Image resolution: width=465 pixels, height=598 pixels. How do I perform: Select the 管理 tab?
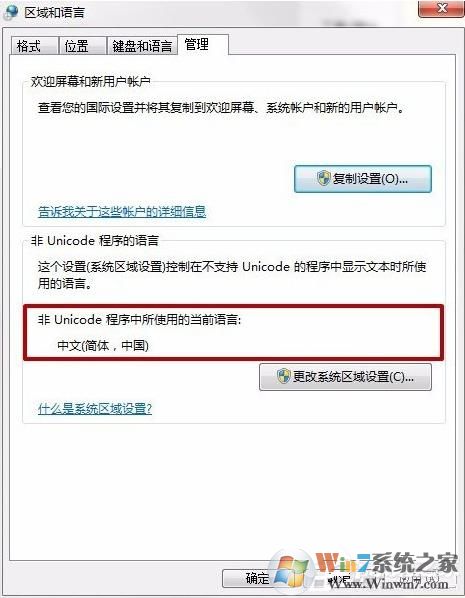(x=203, y=45)
